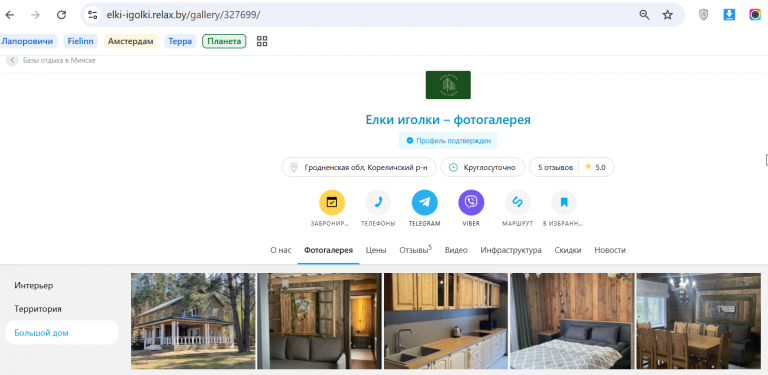The width and height of the screenshot is (768, 375).
Task: Click the clock icon next to Круглосуточно
Action: tap(454, 167)
